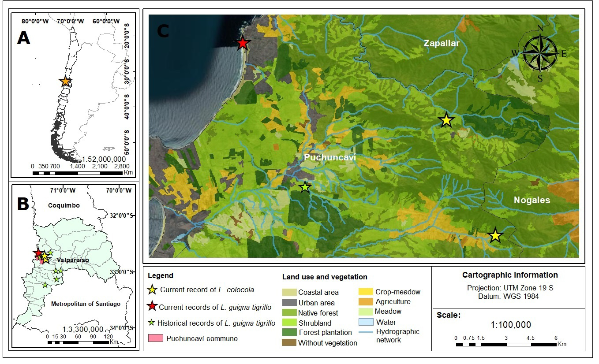Image resolution: width=599 pixels, height=364 pixels.
Task: Click the yellow star below Zapallar label
Action: 446,120
